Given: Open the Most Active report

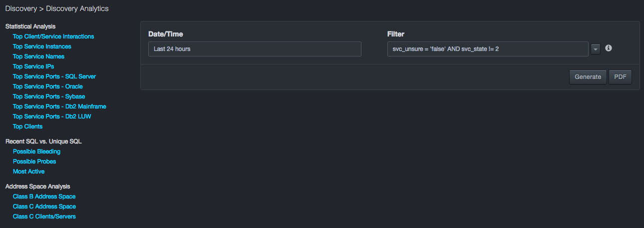Looking at the screenshot, I should pos(29,171).
